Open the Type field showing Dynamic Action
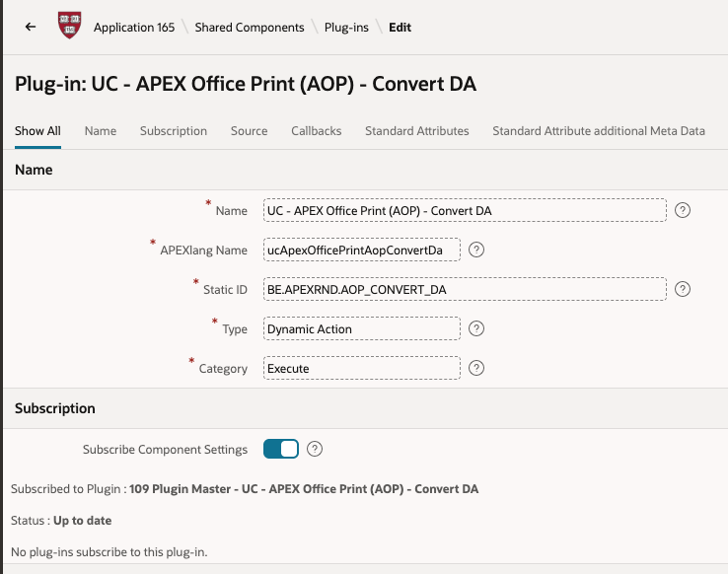The width and height of the screenshot is (728, 574). 362,328
